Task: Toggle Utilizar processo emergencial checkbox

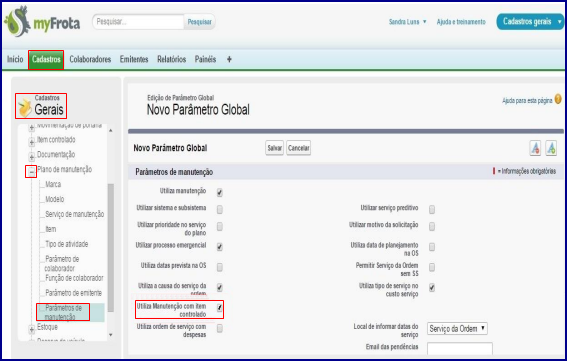Action: coord(219,247)
